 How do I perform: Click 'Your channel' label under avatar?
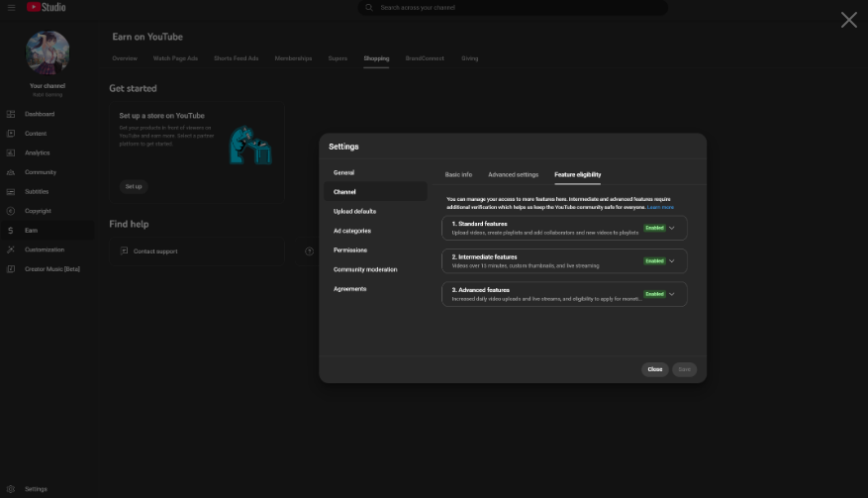pos(48,86)
